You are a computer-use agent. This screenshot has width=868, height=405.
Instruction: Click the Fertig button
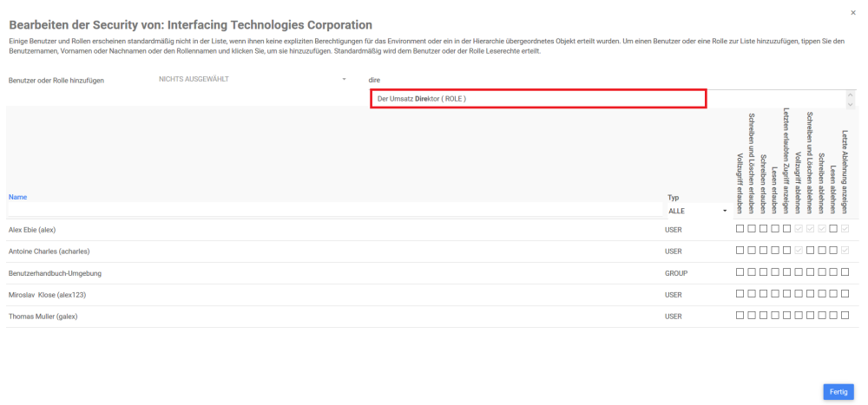coord(838,392)
